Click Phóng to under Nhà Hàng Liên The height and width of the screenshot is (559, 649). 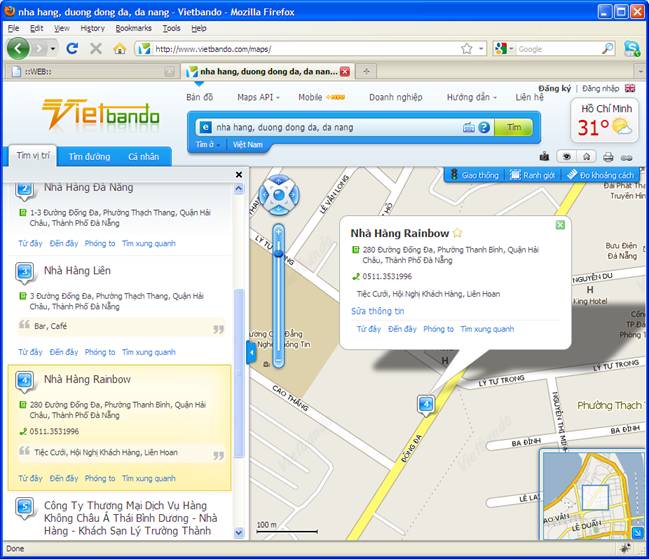[100, 352]
